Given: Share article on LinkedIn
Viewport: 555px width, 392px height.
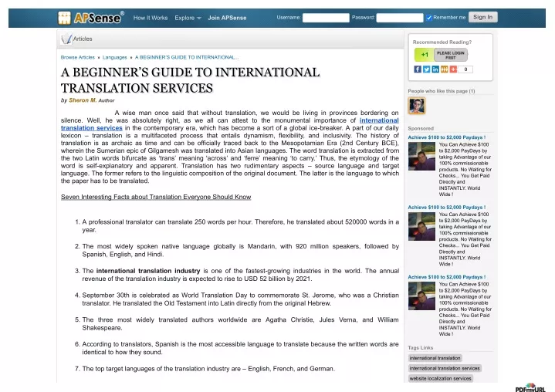Looking at the screenshot, I should pyautogui.click(x=435, y=69).
